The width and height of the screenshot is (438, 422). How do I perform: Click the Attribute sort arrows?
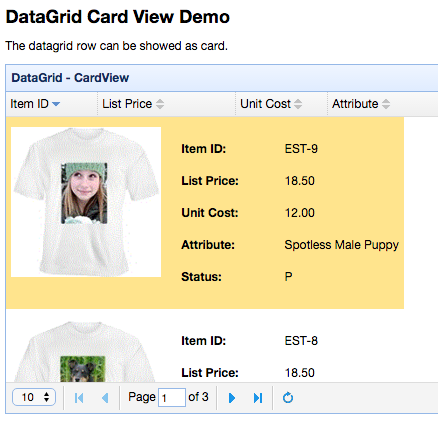click(386, 104)
